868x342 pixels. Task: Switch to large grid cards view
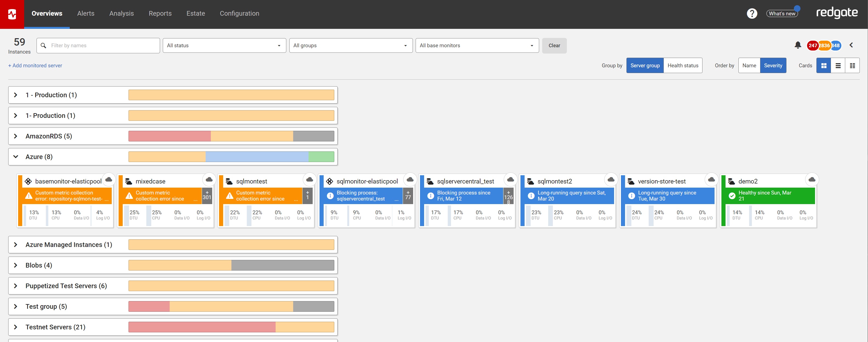[824, 66]
